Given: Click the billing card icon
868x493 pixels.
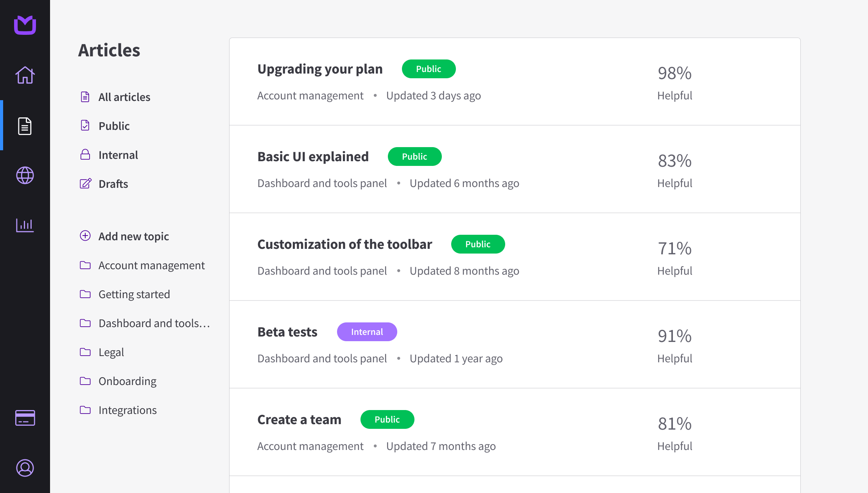Looking at the screenshot, I should point(25,418).
